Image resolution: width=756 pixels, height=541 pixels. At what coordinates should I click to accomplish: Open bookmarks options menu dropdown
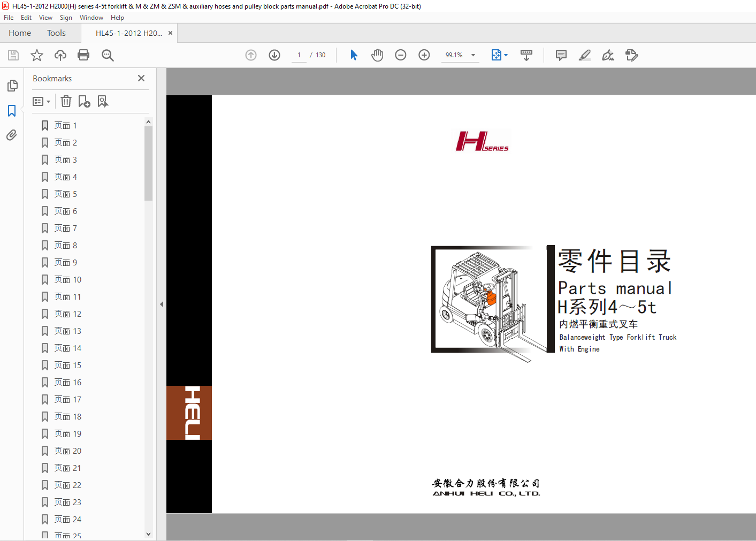coord(41,101)
